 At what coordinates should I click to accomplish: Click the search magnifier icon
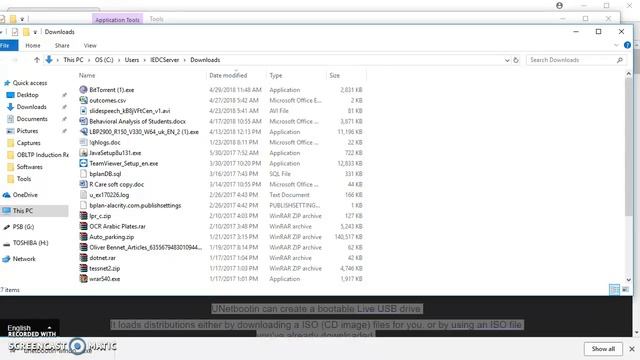pyautogui.click(x=620, y=60)
